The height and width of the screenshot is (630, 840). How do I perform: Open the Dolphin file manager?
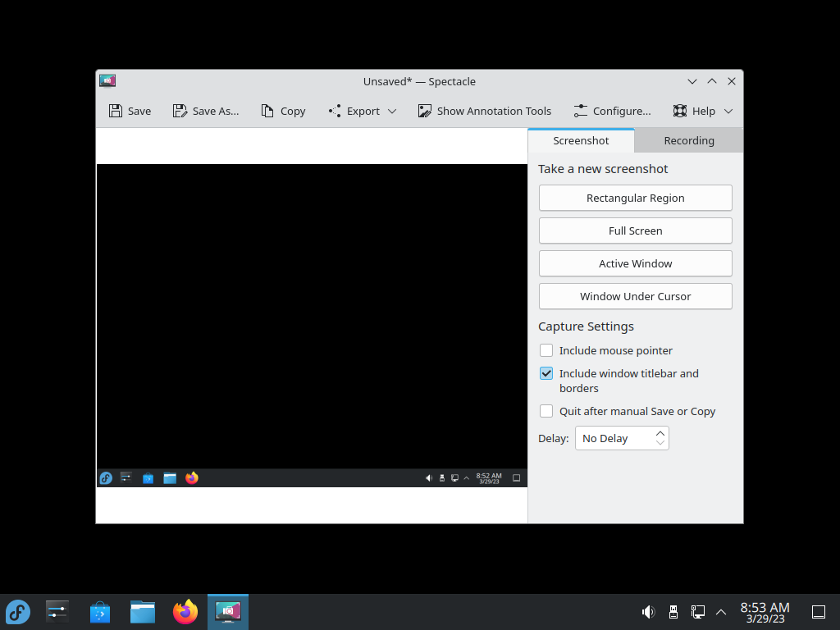tap(143, 612)
